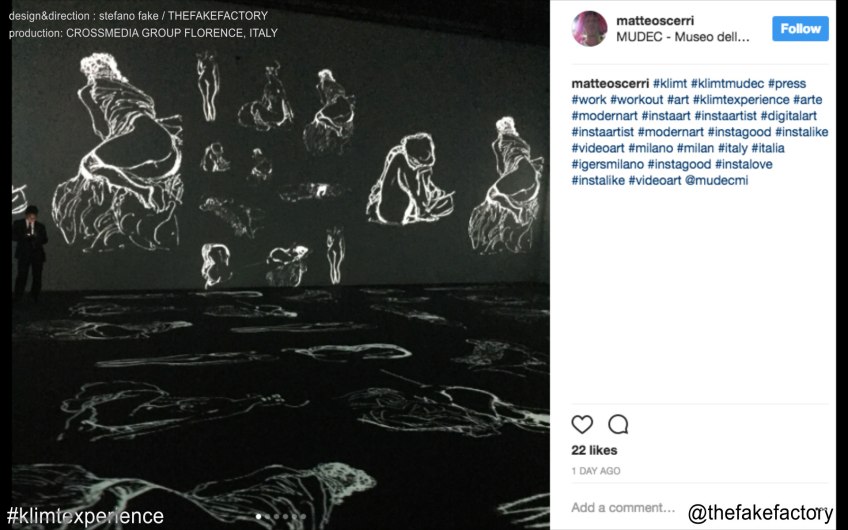Click the Add a comment field
The width and height of the screenshot is (848, 530).
point(623,507)
